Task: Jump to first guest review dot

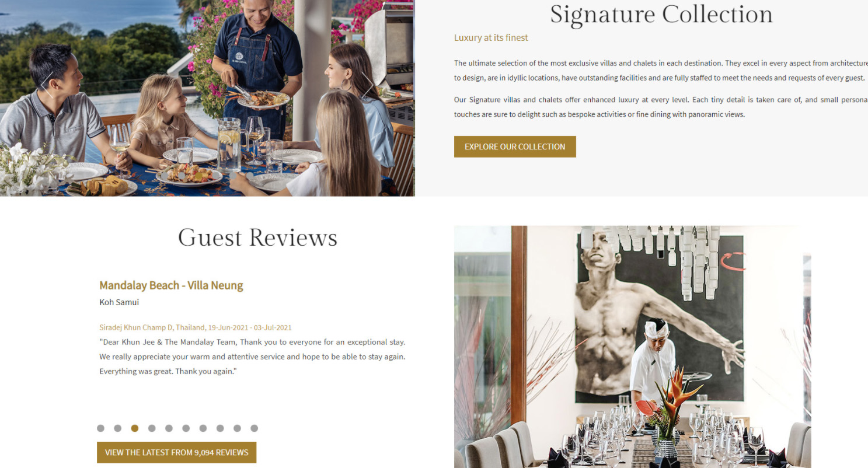Action: point(100,428)
